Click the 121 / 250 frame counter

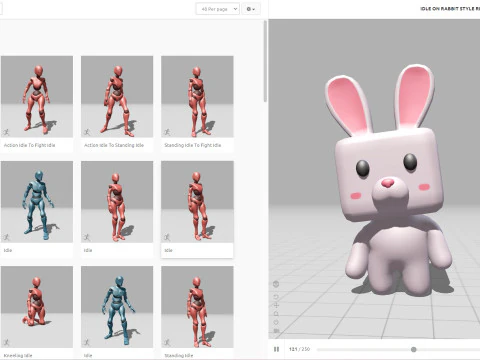click(x=299, y=349)
